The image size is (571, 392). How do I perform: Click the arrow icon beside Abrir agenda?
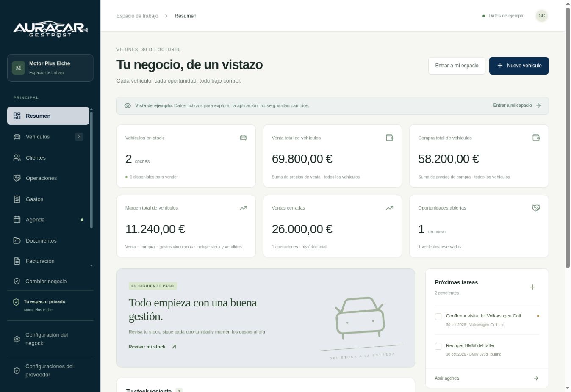pyautogui.click(x=536, y=378)
